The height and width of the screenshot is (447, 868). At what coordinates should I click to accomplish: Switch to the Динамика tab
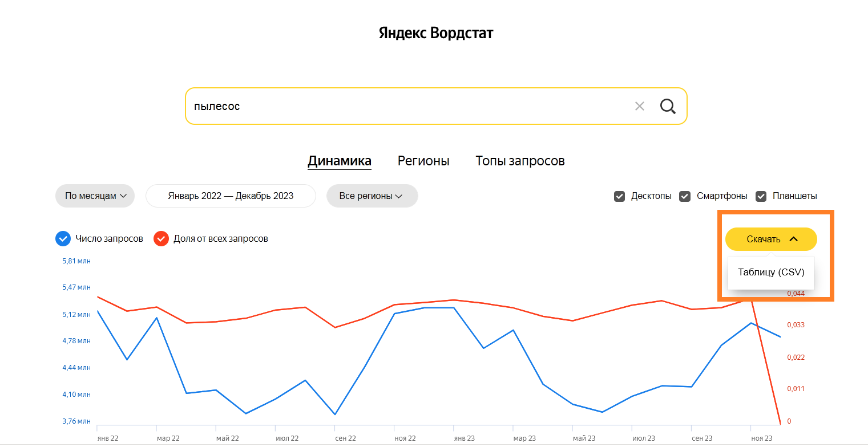[340, 161]
